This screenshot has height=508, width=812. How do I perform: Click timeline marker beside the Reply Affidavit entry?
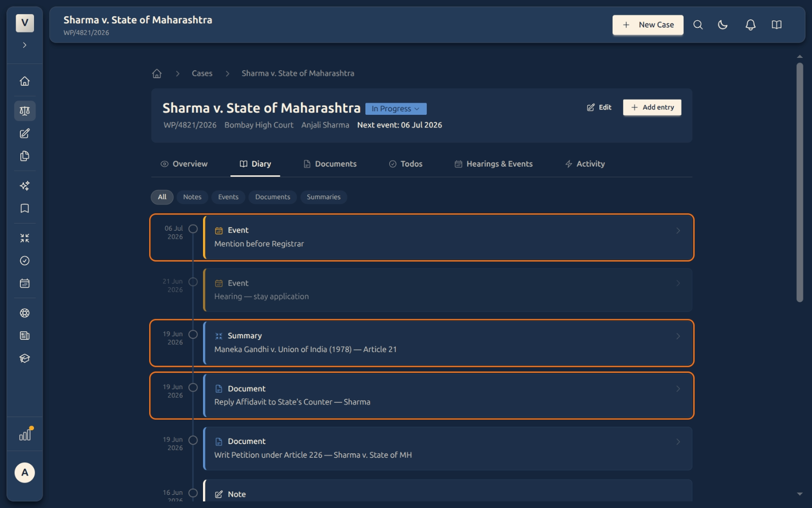coord(193,388)
